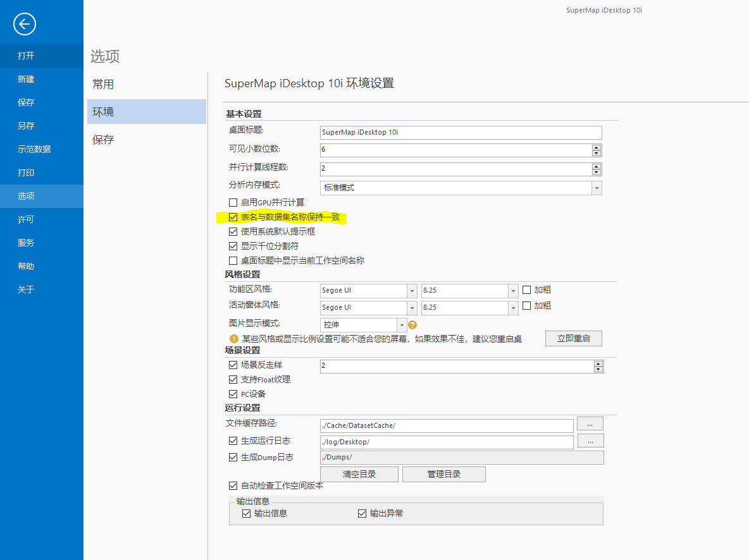Switch to the 常用 options tab

147,85
